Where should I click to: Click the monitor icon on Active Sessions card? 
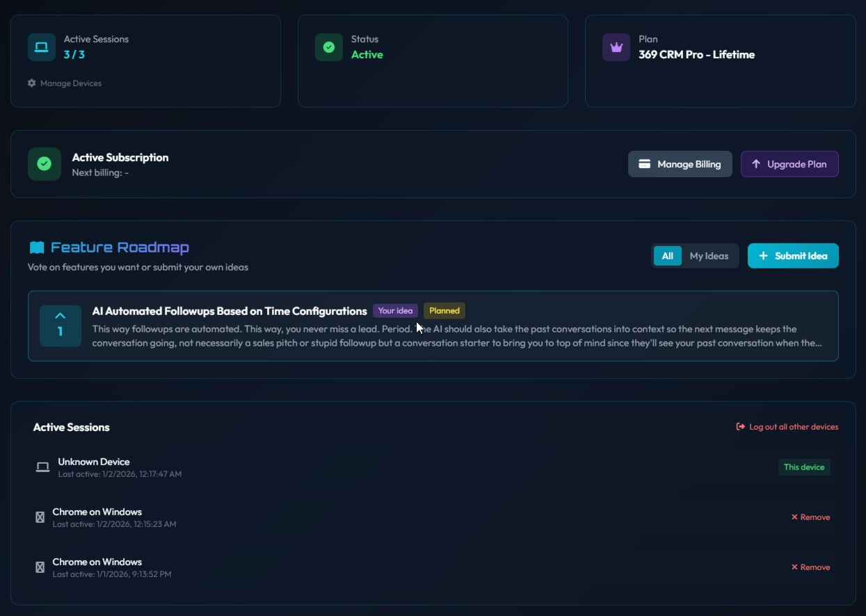point(41,47)
